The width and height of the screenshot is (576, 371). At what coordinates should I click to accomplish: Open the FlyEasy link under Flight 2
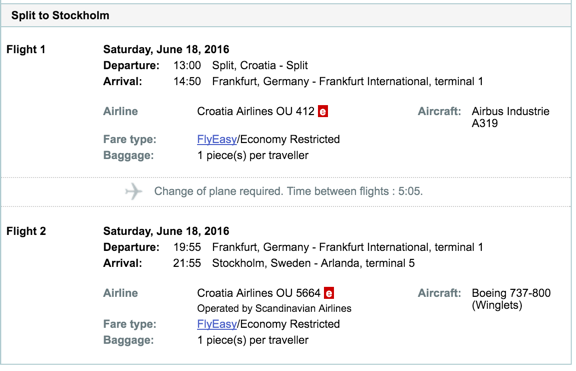coord(217,324)
